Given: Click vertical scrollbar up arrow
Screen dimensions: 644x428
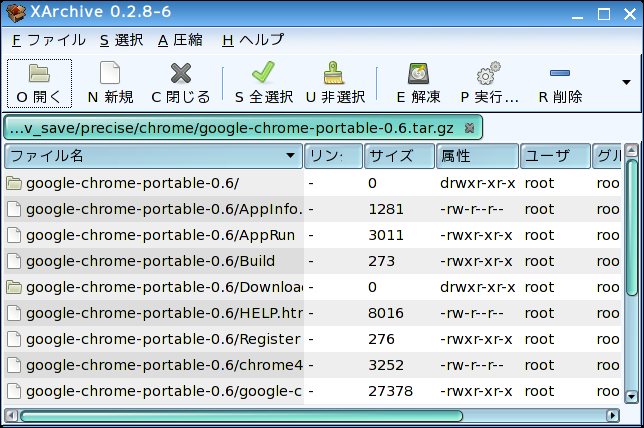Looking at the screenshot, I should point(632,150).
